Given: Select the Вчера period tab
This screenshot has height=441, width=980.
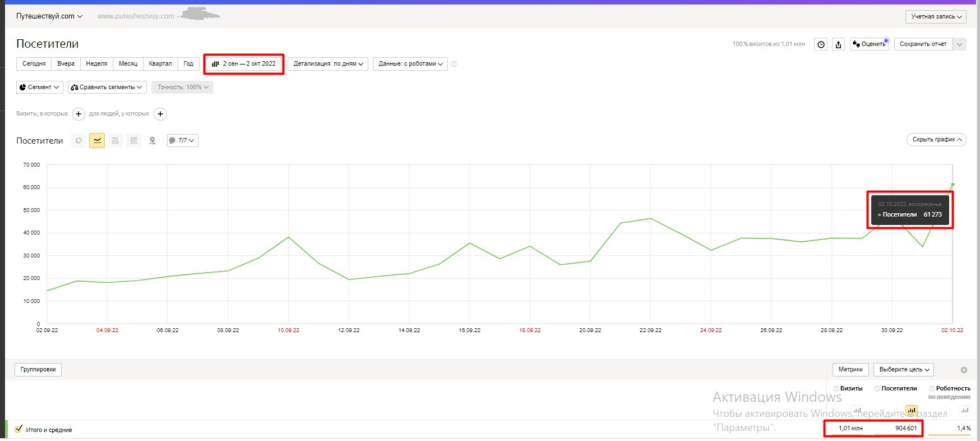Looking at the screenshot, I should [x=66, y=64].
